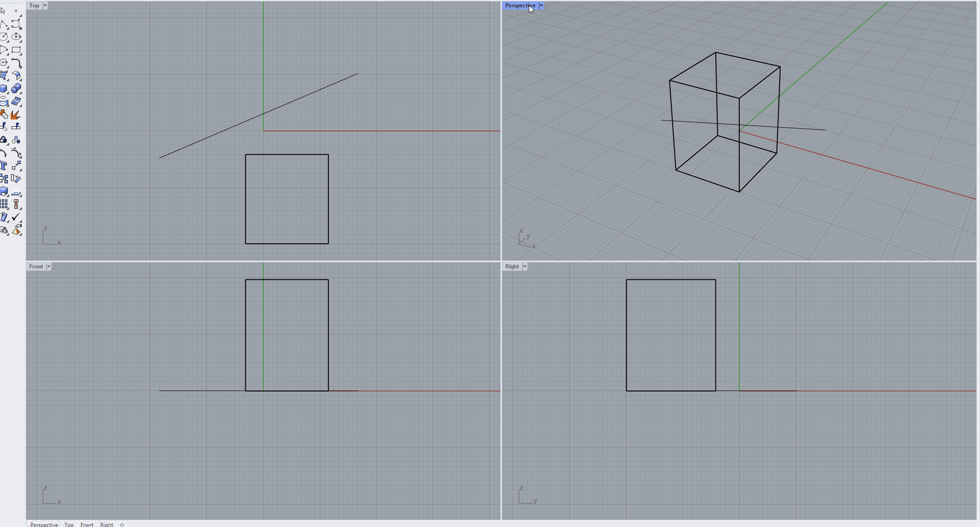Select the Trim tool

coord(4,126)
